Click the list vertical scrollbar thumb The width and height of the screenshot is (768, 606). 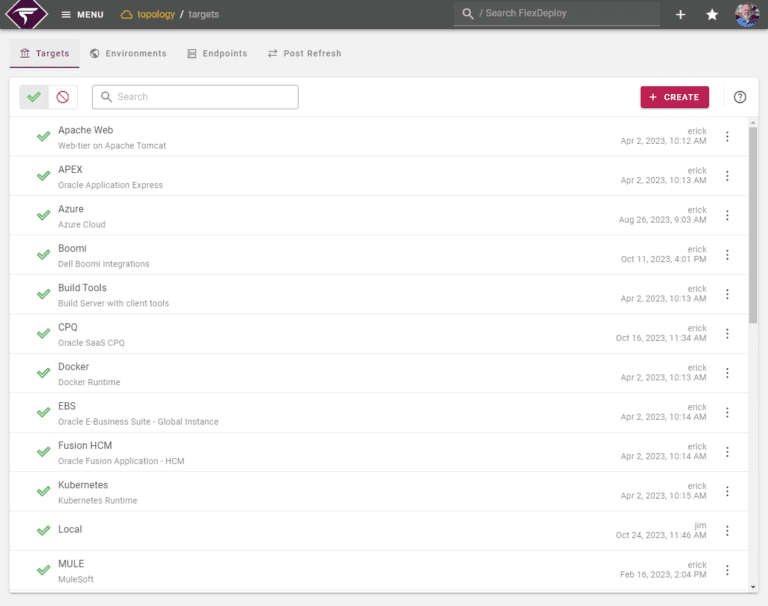(x=753, y=225)
